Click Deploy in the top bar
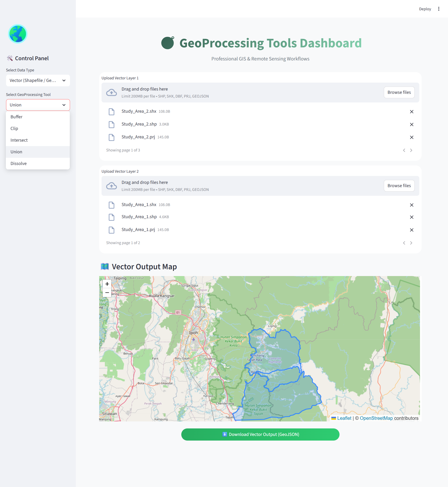This screenshot has width=448, height=487. click(425, 9)
